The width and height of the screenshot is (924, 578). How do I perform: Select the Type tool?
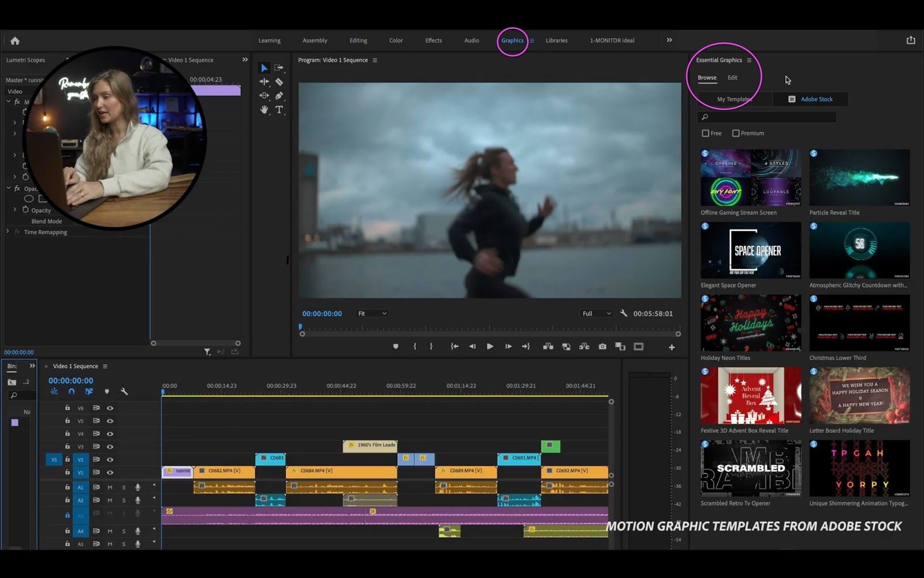click(x=280, y=110)
